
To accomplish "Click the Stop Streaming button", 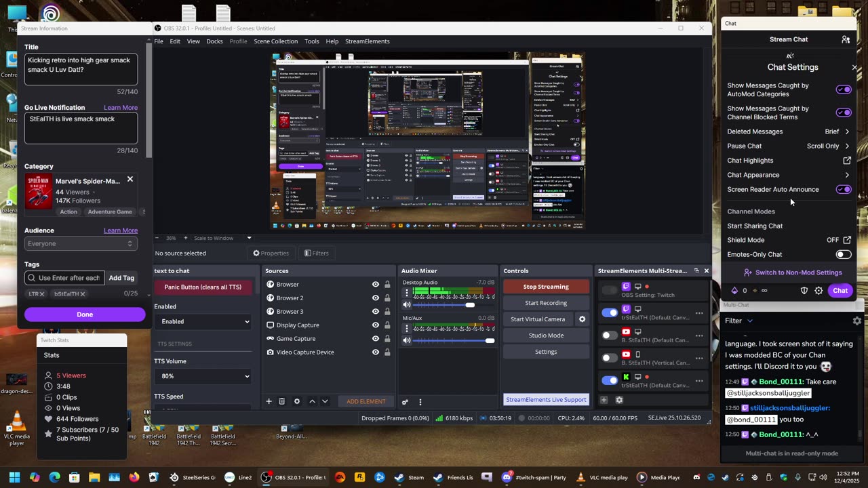I will [x=546, y=287].
